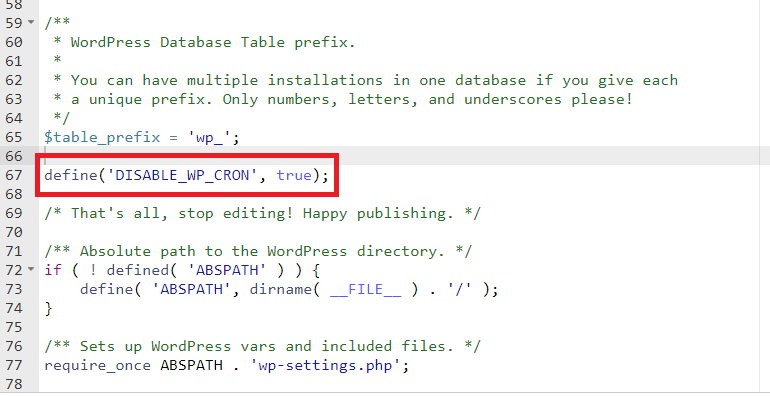
Task: Select line number 77 in the gutter
Action: [14, 366]
